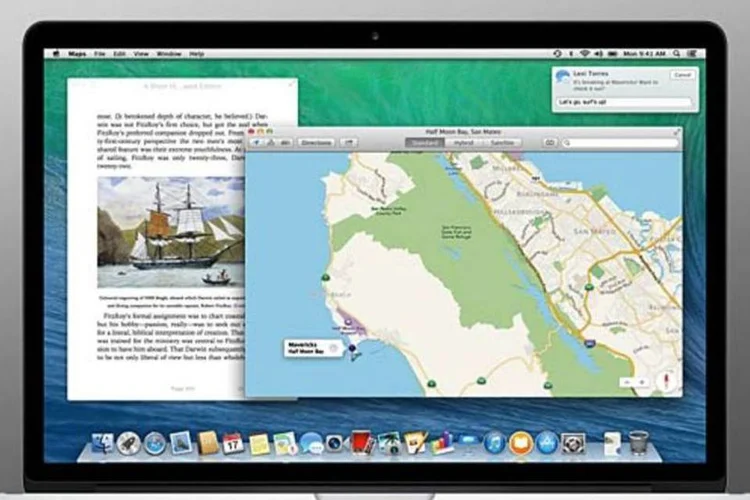This screenshot has height=500, width=750.
Task: Click the Mon 9:41 AM clock
Action: tap(644, 54)
